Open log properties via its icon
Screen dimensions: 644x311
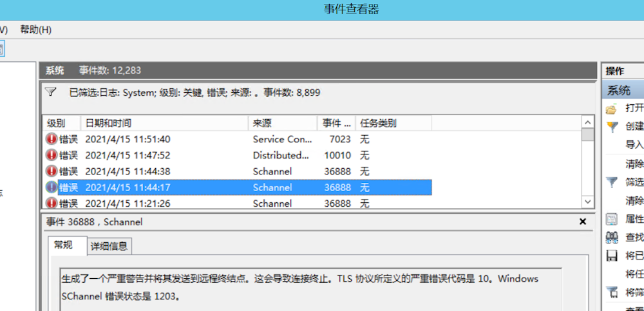click(612, 220)
